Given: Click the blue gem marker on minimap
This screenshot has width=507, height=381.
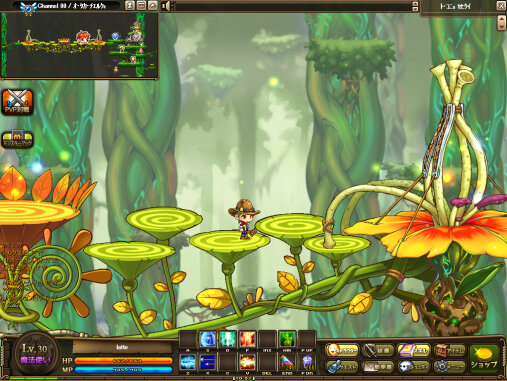Looking at the screenshot, I should click(x=115, y=36).
